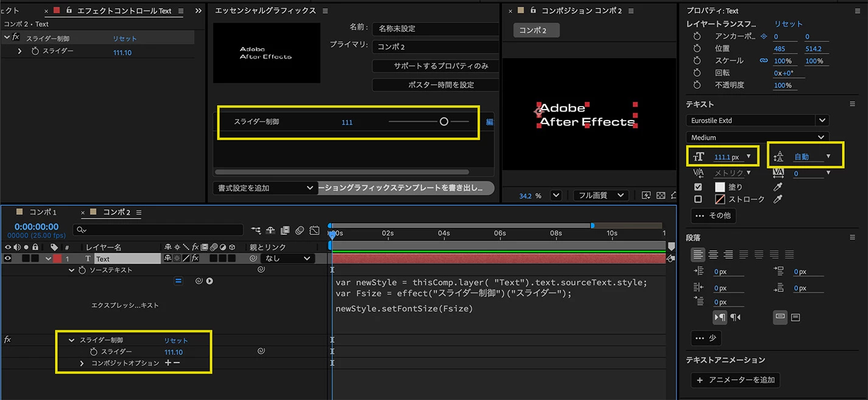Open the graph editor in timeline
The width and height of the screenshot is (868, 400).
click(x=314, y=230)
